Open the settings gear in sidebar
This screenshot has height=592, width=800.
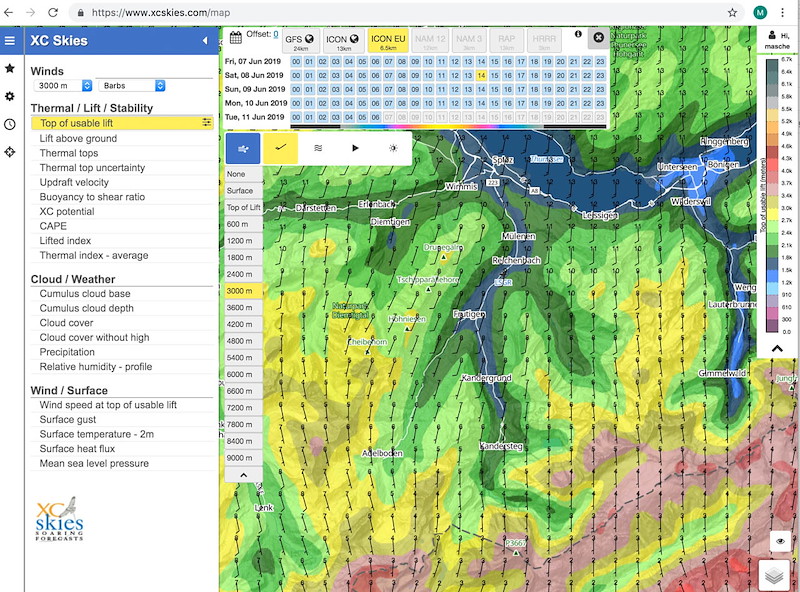(x=10, y=96)
